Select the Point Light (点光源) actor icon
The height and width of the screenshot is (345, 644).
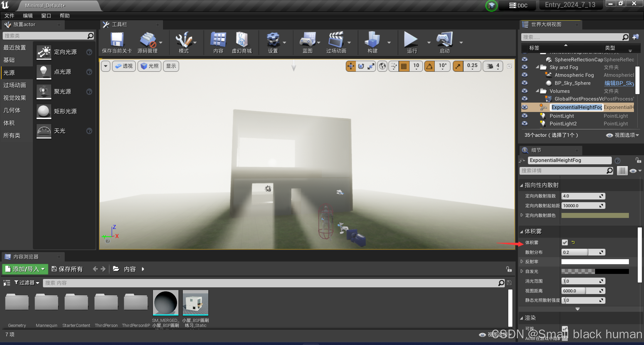44,72
